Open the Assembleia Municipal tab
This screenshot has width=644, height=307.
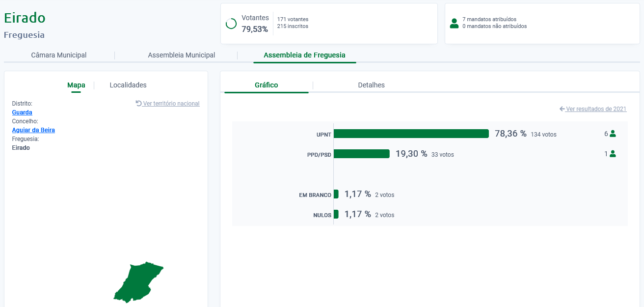[x=181, y=55]
